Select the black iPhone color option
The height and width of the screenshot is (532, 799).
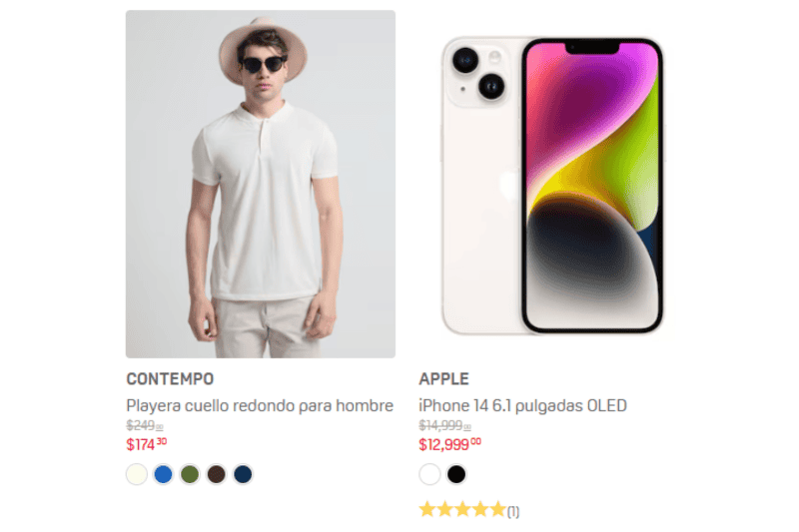(x=456, y=474)
